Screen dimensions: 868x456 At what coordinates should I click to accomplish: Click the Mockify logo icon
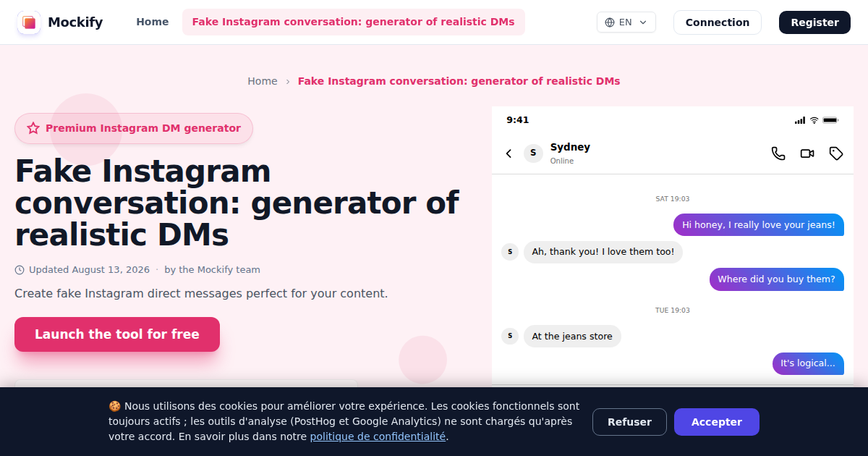point(29,22)
